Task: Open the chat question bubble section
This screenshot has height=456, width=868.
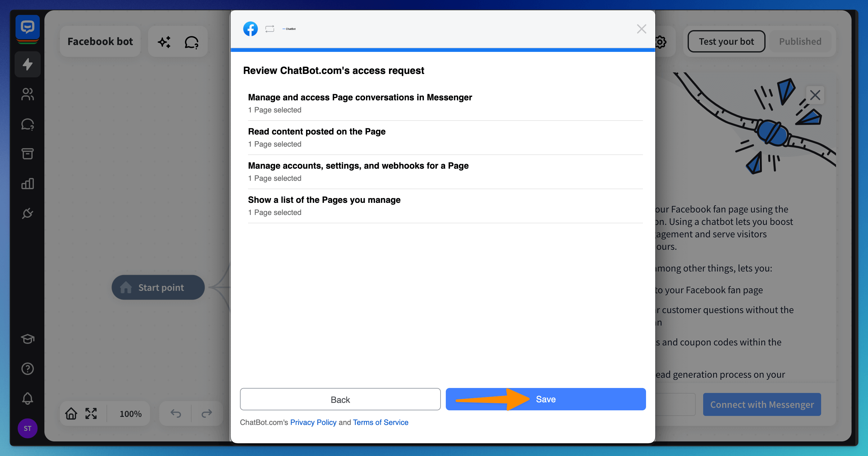Action: [27, 124]
